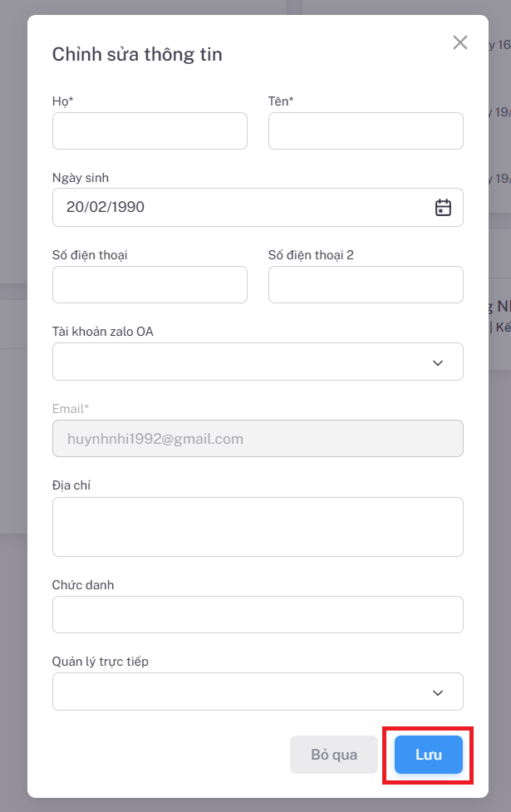The width and height of the screenshot is (511, 812).
Task: Select the Ngày sinh date value 20/02/1990
Action: [106, 208]
